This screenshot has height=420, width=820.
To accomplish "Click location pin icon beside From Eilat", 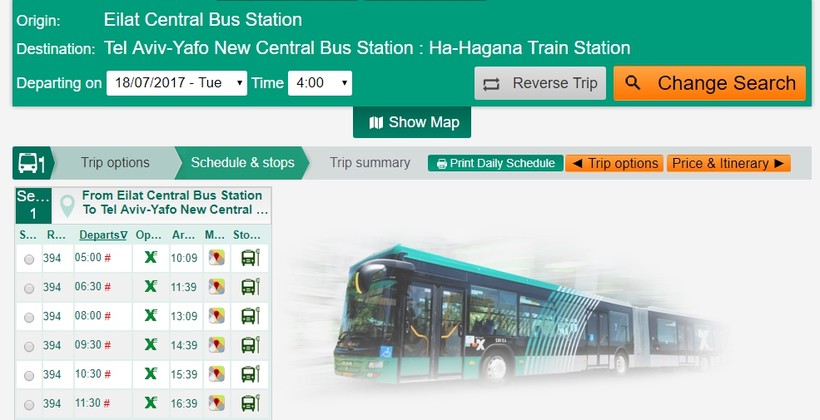I will point(67,206).
